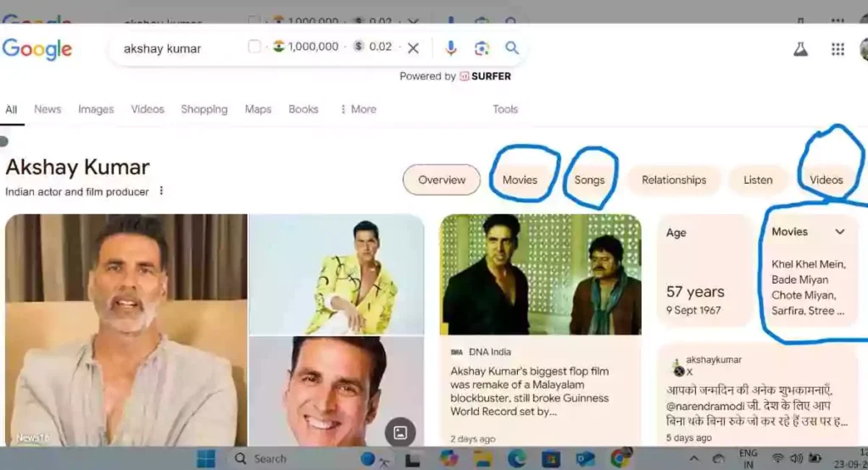Click '9 Sept 1967' birth date

click(x=693, y=310)
